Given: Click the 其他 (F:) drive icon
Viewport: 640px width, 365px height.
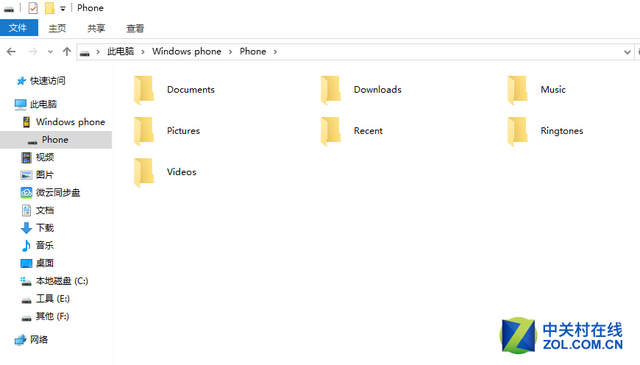Looking at the screenshot, I should click(x=26, y=318).
